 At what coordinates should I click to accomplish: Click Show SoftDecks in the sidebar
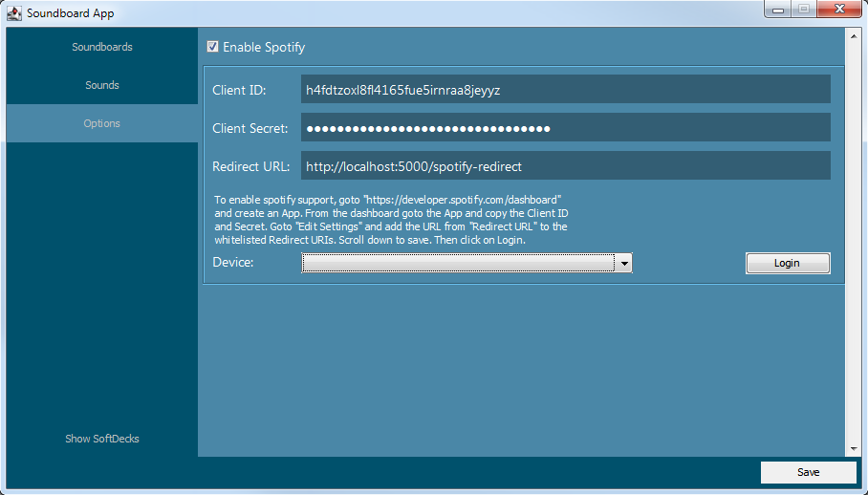coord(102,439)
